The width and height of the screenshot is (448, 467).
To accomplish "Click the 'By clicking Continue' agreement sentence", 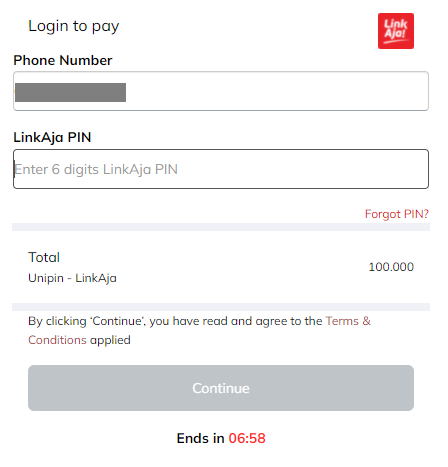I will point(199,330).
